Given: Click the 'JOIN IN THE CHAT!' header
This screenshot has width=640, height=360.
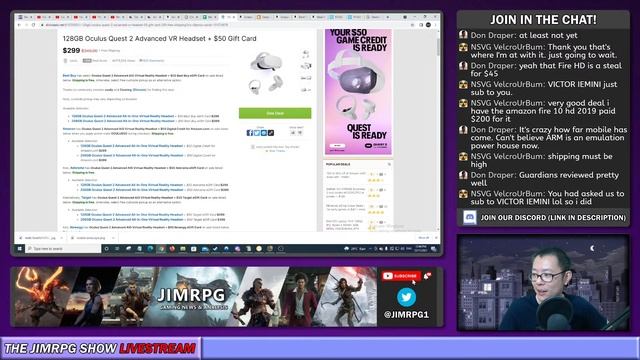Looking at the screenshot, I should click(x=543, y=20).
